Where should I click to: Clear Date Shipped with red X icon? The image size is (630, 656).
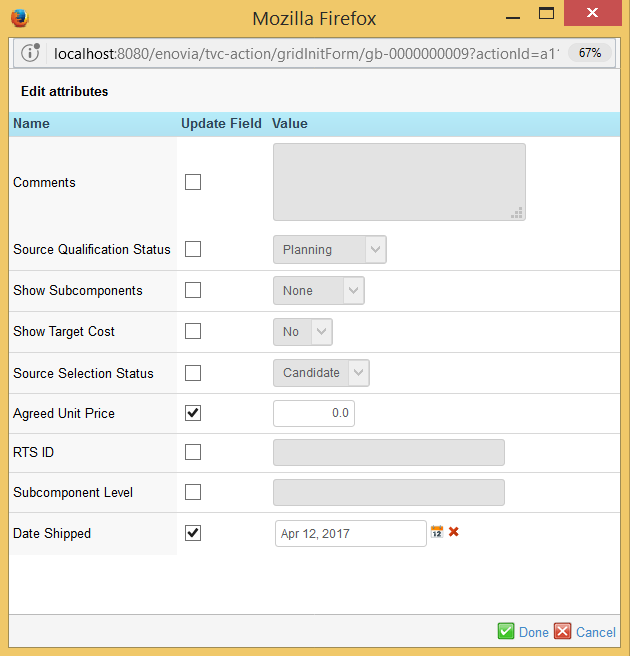coord(454,532)
